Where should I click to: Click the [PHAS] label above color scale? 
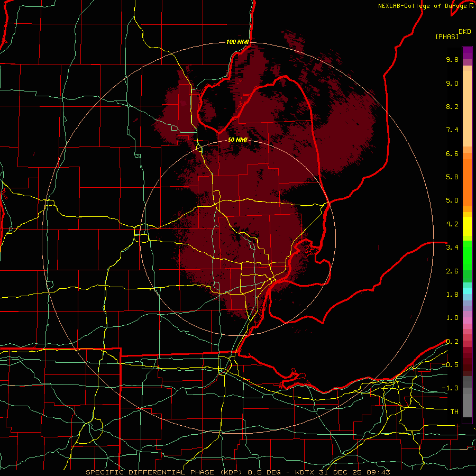pyautogui.click(x=447, y=36)
